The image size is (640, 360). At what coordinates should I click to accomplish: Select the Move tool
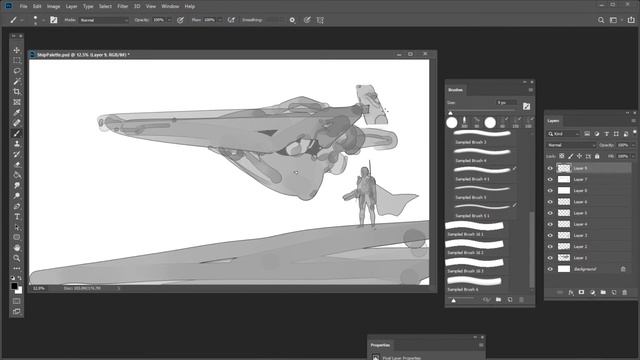click(x=17, y=50)
